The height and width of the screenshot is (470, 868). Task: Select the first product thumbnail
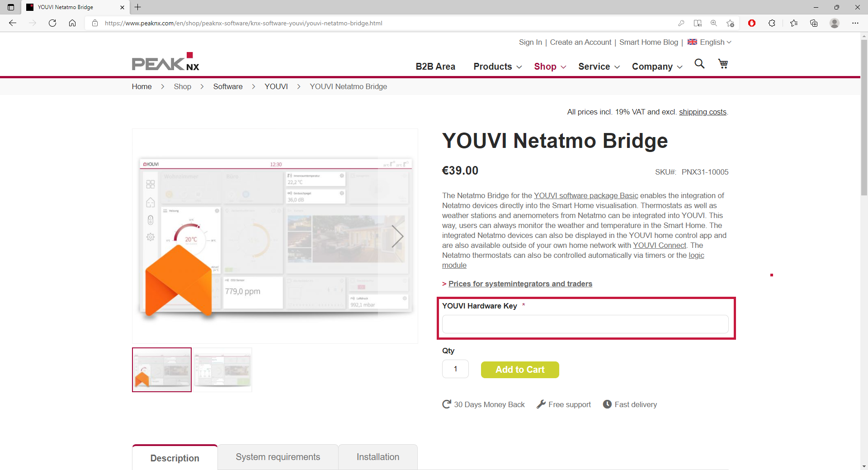(162, 370)
